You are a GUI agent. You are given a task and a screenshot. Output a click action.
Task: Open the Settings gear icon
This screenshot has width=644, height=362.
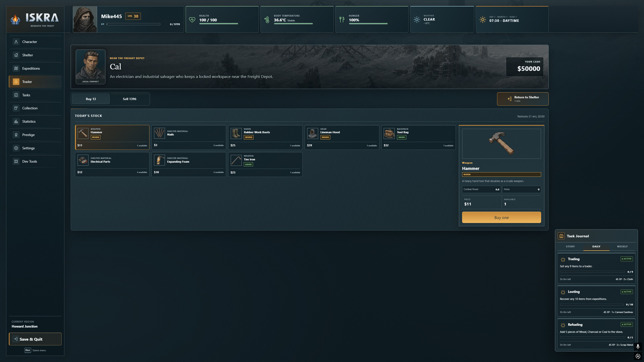[x=16, y=148]
